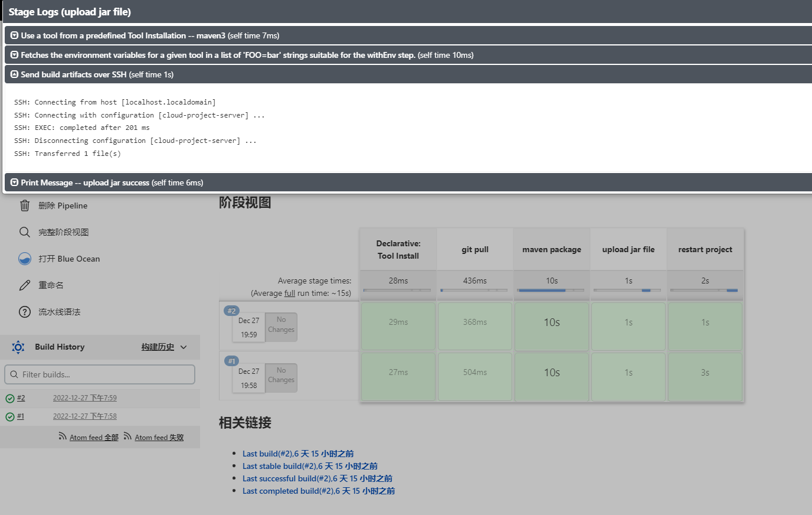The image size is (812, 515).
Task: Click the 504ms git pull cell
Action: 475,377
